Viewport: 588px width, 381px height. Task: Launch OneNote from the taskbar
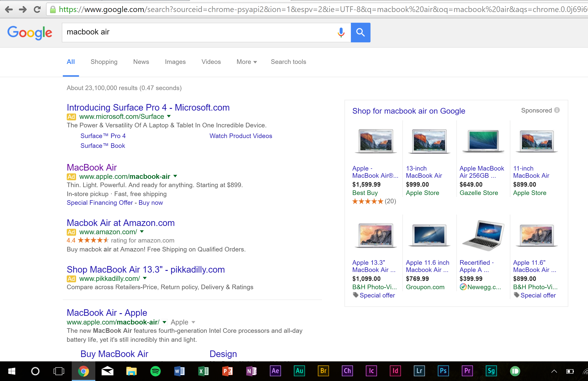[x=251, y=371]
